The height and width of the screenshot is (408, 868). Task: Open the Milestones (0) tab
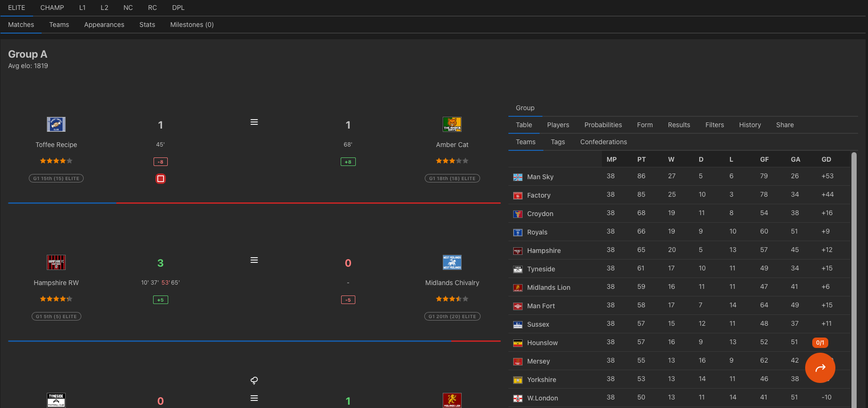click(192, 25)
